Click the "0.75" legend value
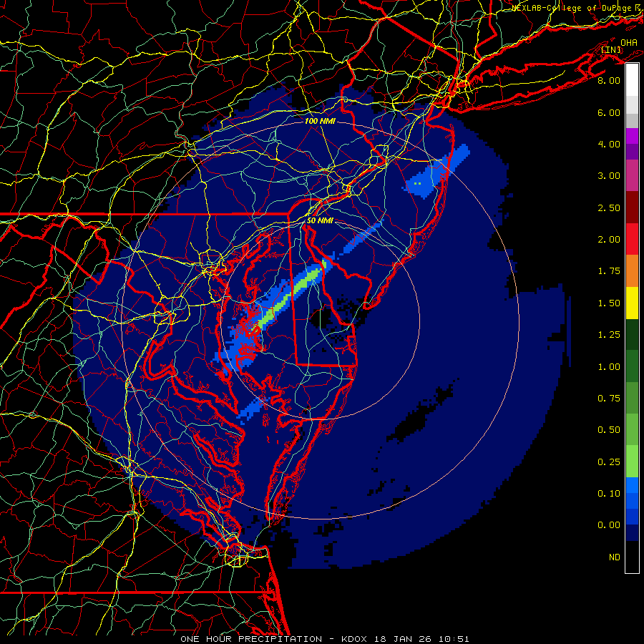 tap(609, 399)
